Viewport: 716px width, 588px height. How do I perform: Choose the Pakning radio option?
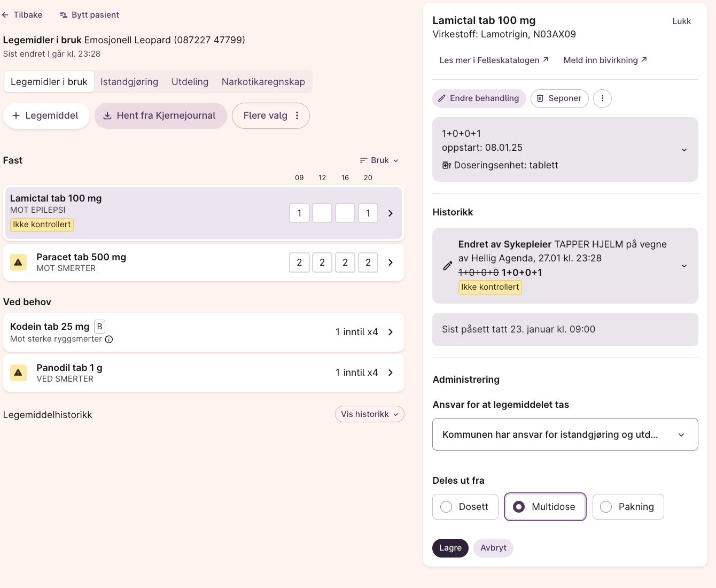[606, 507]
